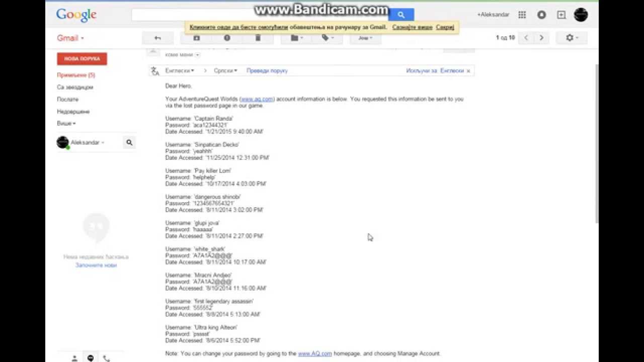Click Искључи за: Енглески link
The width and height of the screenshot is (644, 362).
[435, 71]
